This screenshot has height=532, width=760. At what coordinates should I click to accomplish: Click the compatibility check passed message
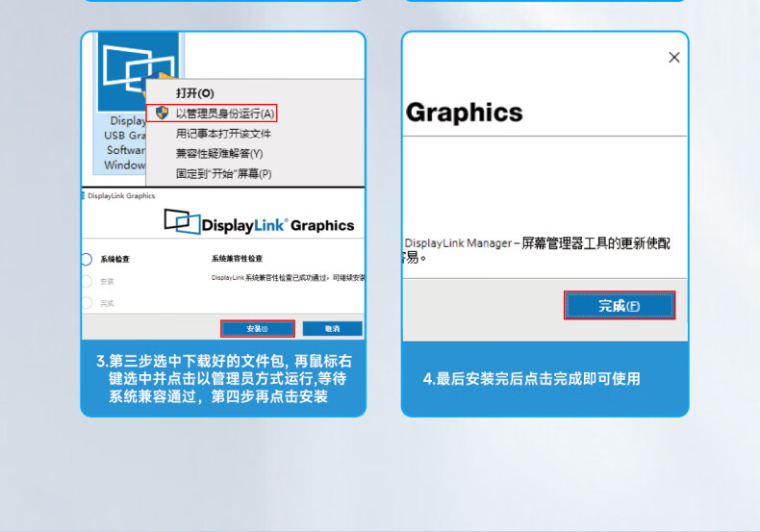click(288, 278)
